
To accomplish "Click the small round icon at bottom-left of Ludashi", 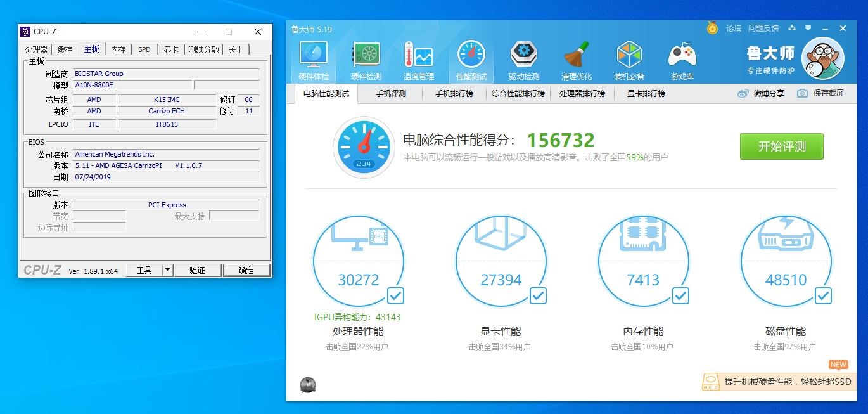I will 308,384.
